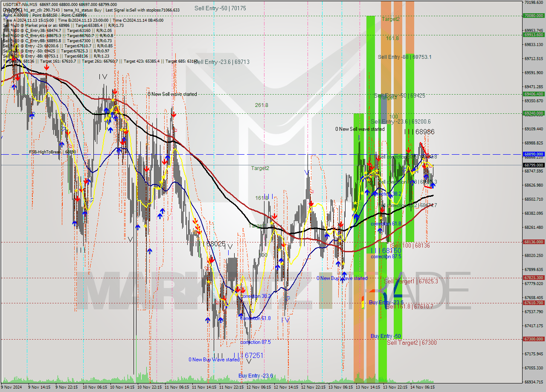The width and height of the screenshot is (546, 392).
Task: Click the 'Sell Entry -50 | 70175' label
Action: pyautogui.click(x=220, y=8)
